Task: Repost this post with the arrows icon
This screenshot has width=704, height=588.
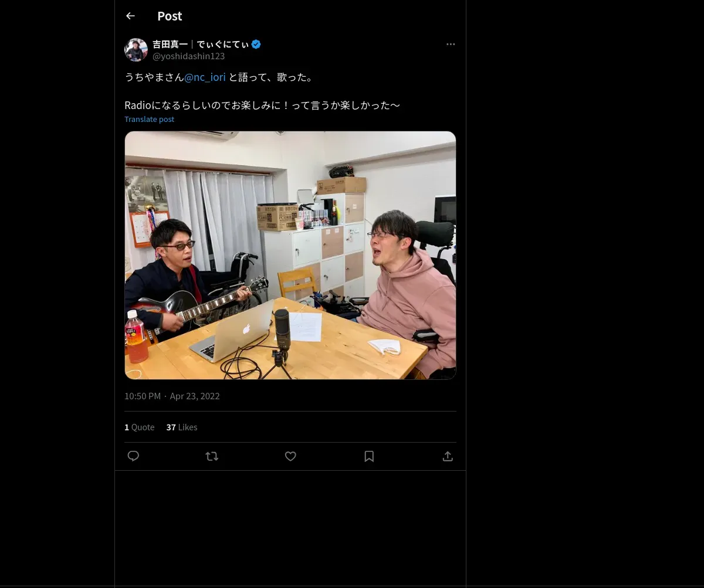Action: [x=212, y=456]
